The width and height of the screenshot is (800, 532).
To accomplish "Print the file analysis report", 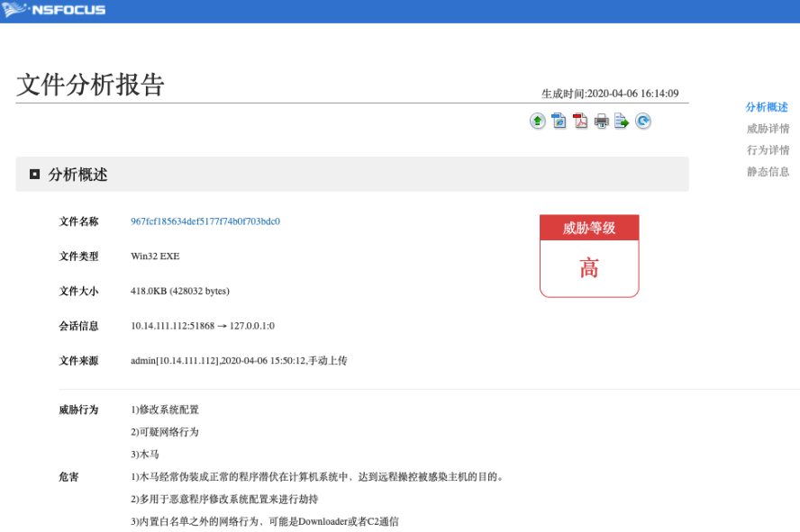I will click(601, 121).
